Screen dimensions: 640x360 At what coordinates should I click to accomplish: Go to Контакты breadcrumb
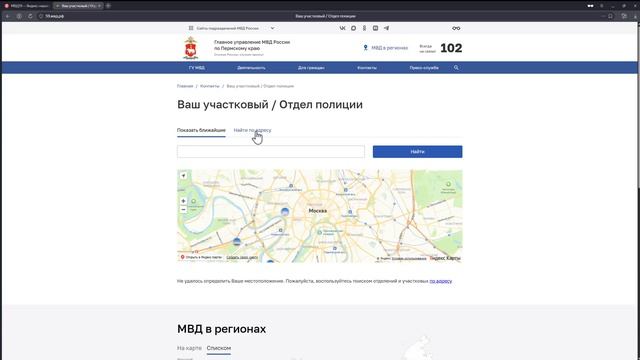pyautogui.click(x=210, y=86)
